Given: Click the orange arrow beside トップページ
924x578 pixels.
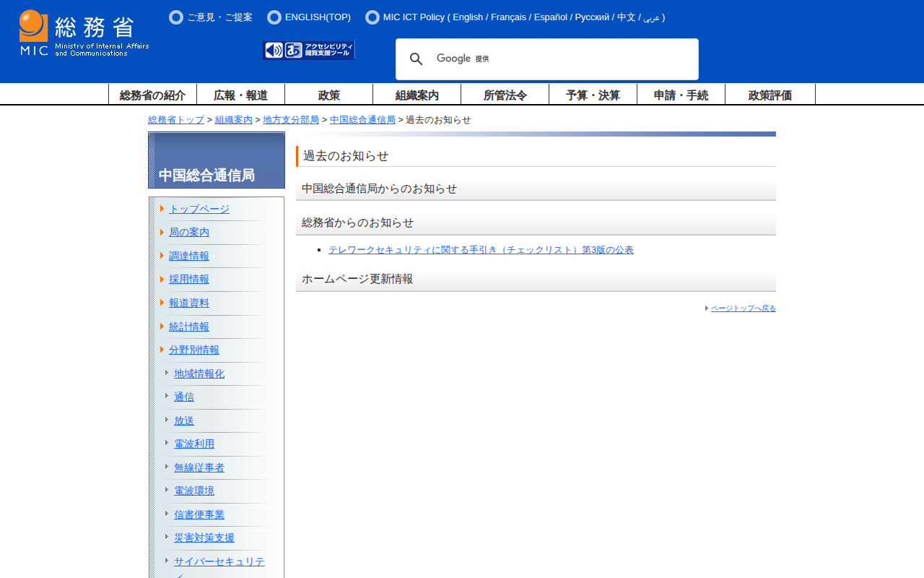Looking at the screenshot, I should pos(162,209).
